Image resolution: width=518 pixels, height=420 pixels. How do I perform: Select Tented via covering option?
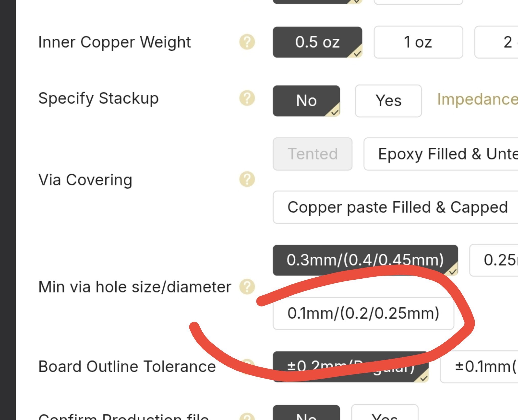click(313, 154)
